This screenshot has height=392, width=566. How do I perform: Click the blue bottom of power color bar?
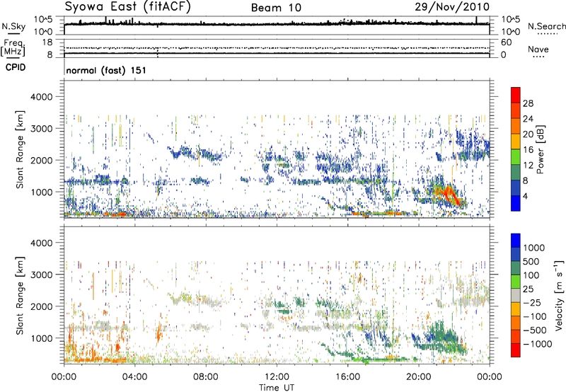[x=516, y=204]
